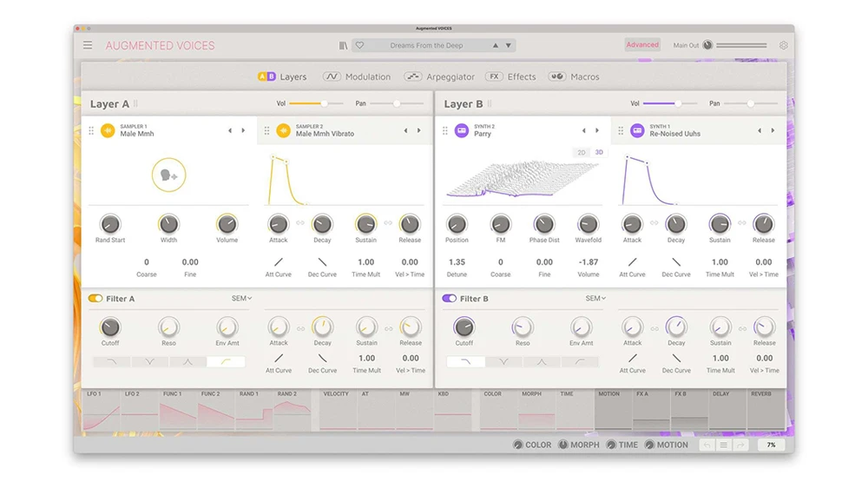Screen dimensions: 868x488
Task: Favorite the preset with the heart icon
Action: [x=359, y=45]
